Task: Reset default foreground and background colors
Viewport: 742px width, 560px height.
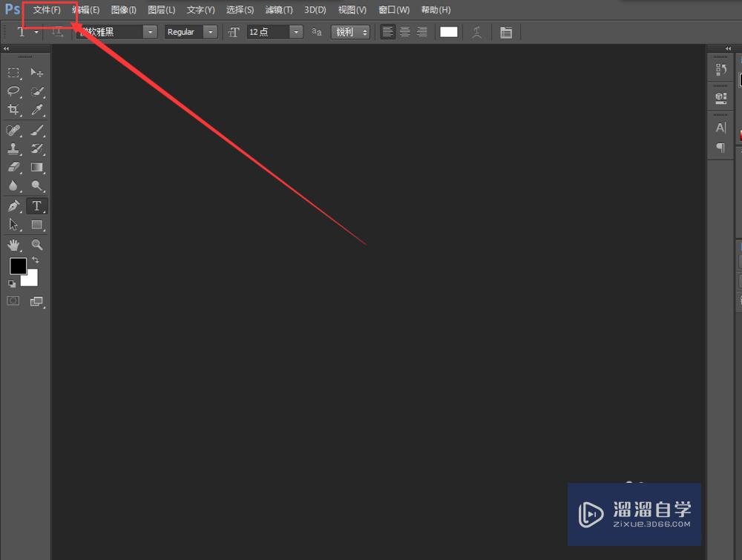Action: point(12,284)
